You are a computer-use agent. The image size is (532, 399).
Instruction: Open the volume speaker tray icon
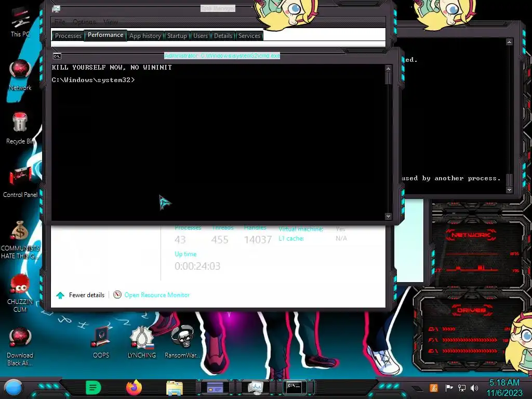[474, 388]
